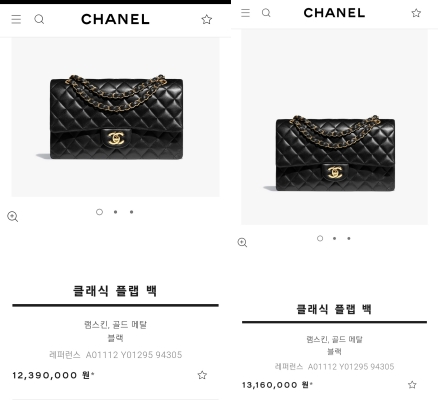The image size is (438, 400).
Task: Click CHANEL logo in right header
Action: [334, 13]
